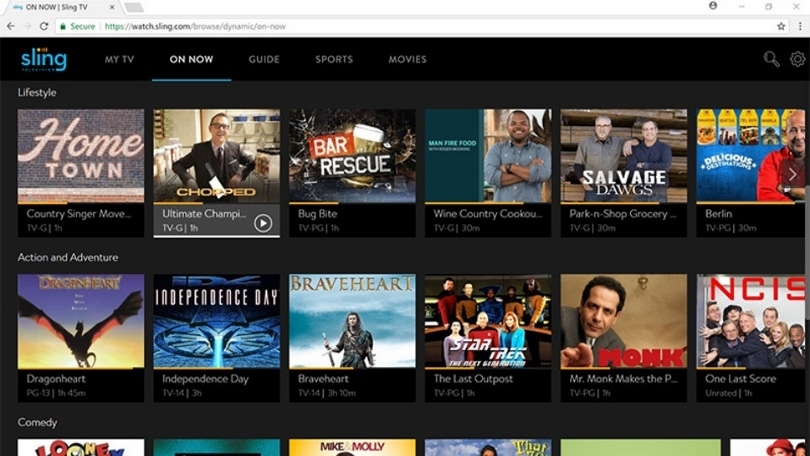Open the search magnifier icon
Viewport: 810px width, 456px height.
click(x=771, y=59)
